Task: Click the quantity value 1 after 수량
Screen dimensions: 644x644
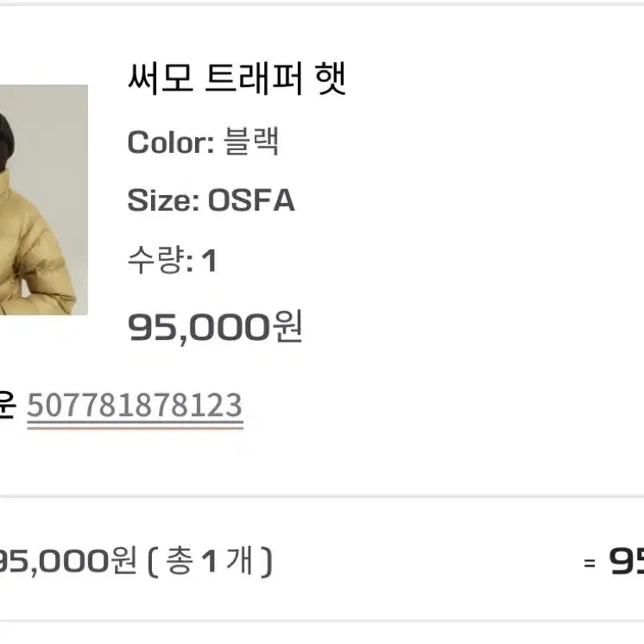Action: point(208,261)
